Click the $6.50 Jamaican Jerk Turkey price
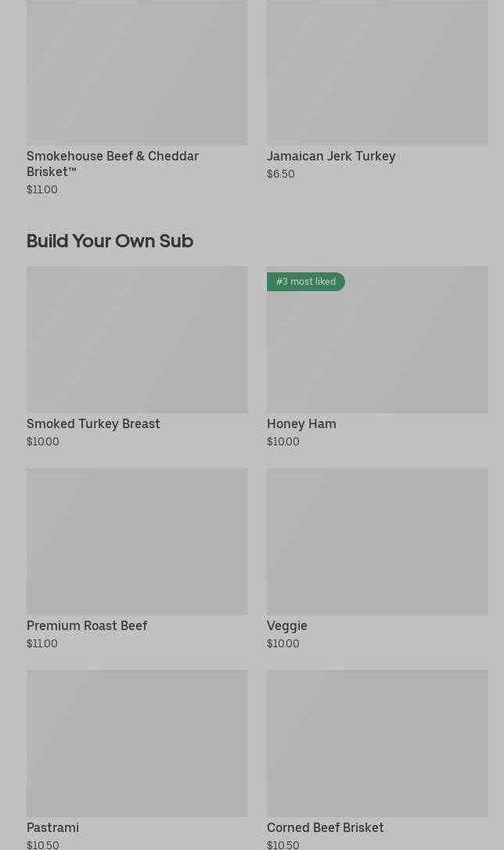This screenshot has width=504, height=850. (x=281, y=174)
